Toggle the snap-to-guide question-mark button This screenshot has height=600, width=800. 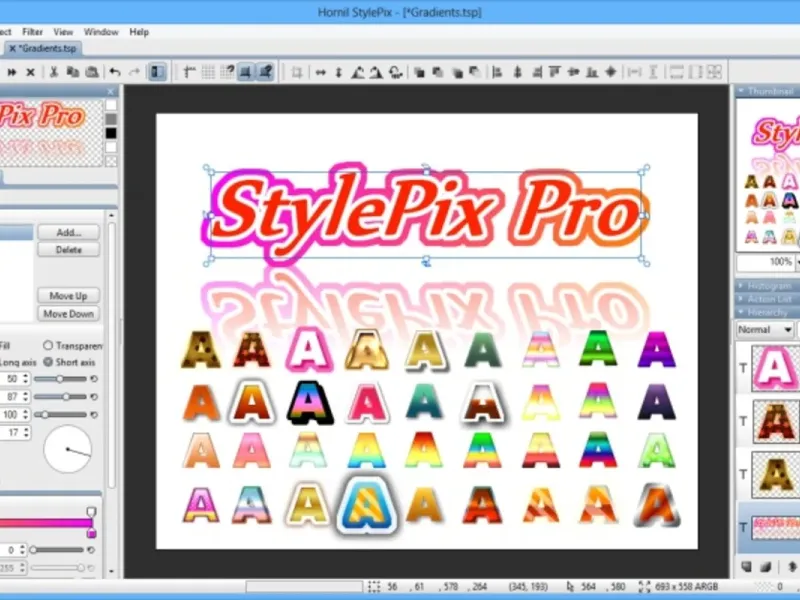[x=227, y=72]
